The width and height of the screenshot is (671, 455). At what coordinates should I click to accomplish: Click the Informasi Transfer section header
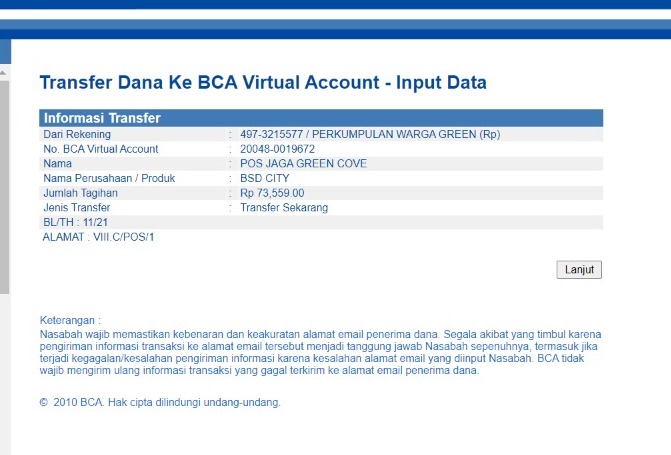point(102,118)
